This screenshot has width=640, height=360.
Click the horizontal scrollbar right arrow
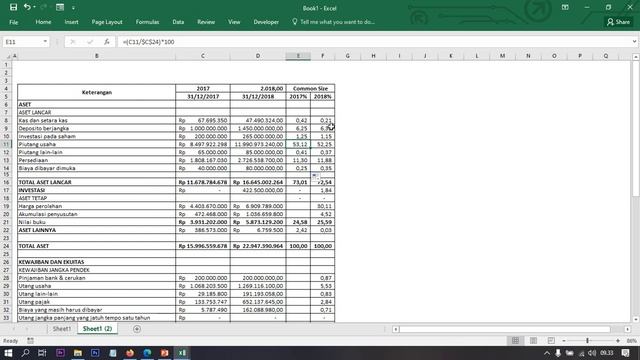(x=627, y=329)
